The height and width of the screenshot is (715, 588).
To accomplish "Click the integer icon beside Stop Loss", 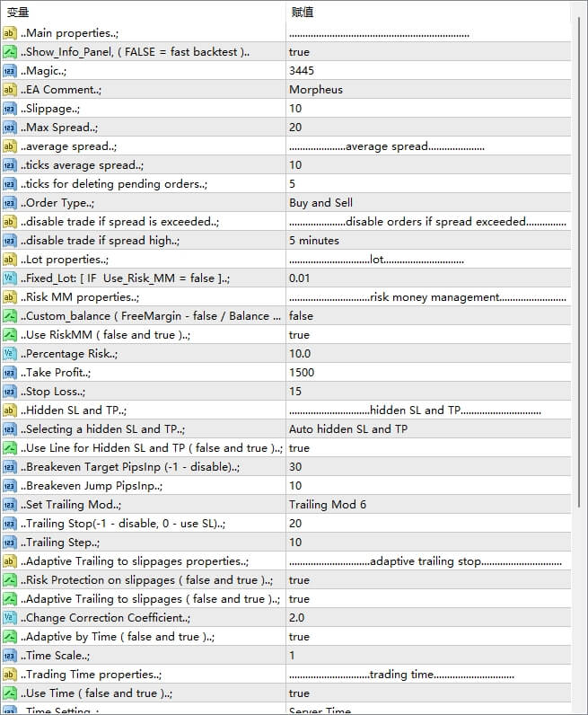I will [10, 392].
